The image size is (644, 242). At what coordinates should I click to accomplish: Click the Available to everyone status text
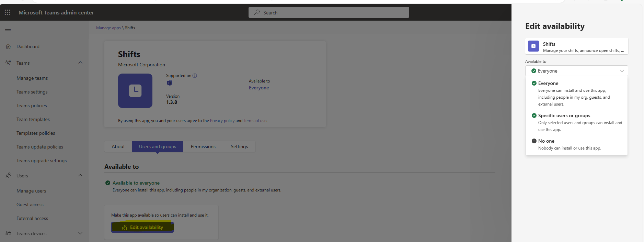click(136, 183)
